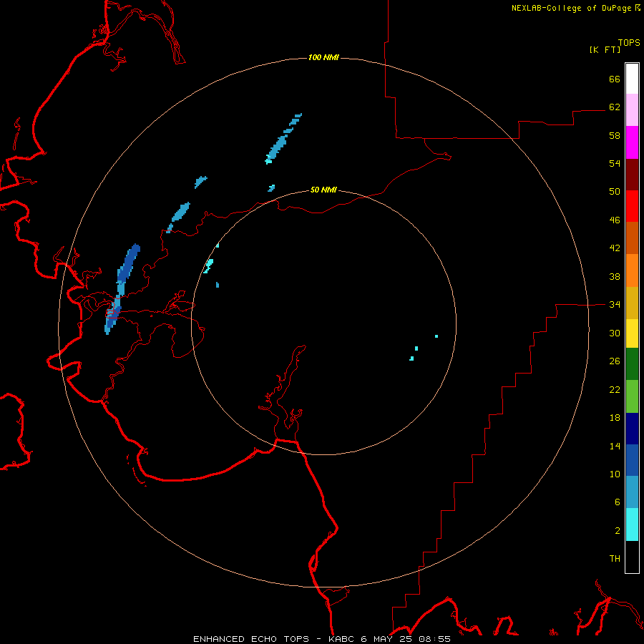Screen dimensions: 644x644
Task: Click the legend value 54
Action: 615,163
